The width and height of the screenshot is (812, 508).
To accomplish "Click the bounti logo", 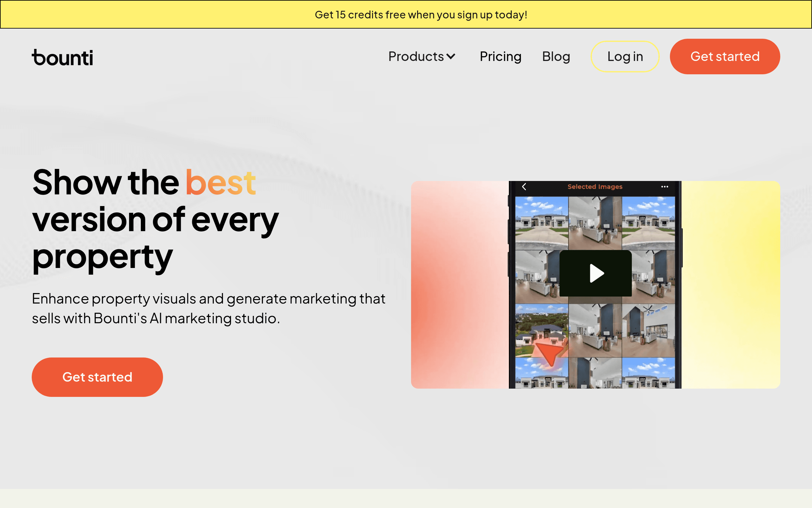I will pyautogui.click(x=62, y=57).
